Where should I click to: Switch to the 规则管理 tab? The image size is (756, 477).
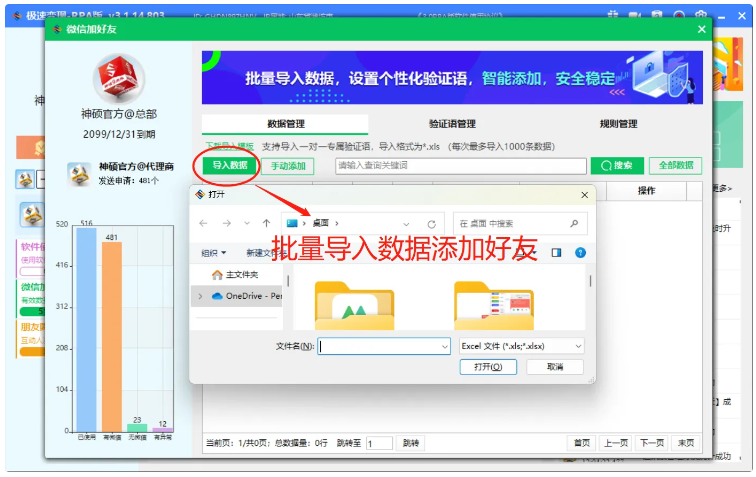pos(619,124)
